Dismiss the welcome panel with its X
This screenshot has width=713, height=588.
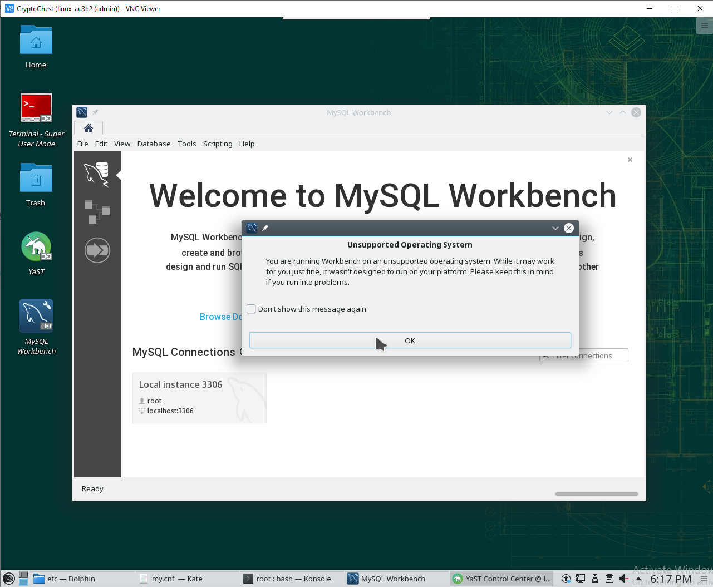[630, 160]
